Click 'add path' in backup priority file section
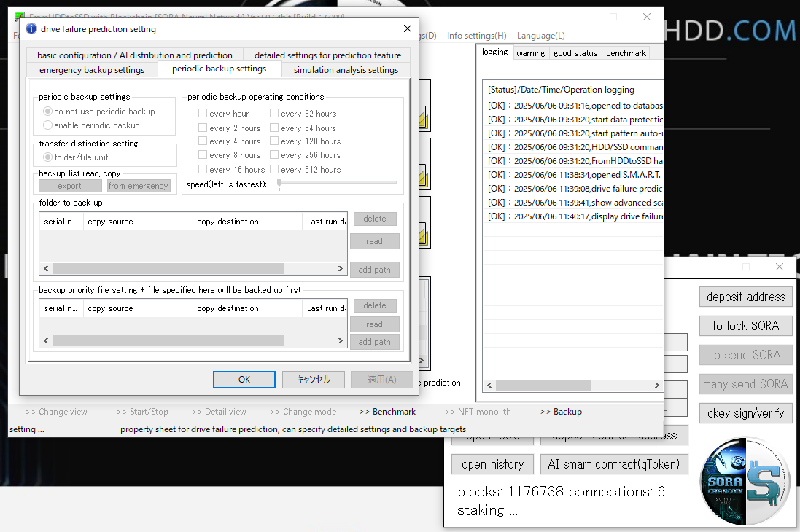This screenshot has width=800, height=532. tap(375, 342)
